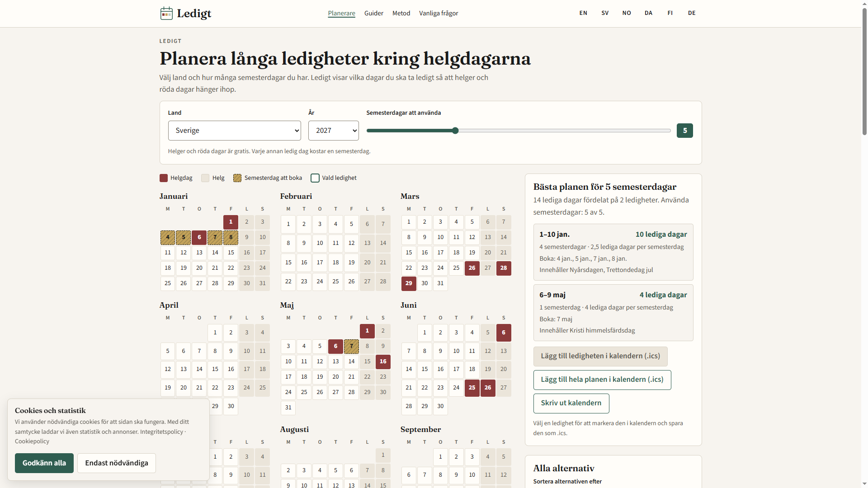Click the Alla alternativ heading
Viewport: 868px width, 488px height.
(564, 468)
